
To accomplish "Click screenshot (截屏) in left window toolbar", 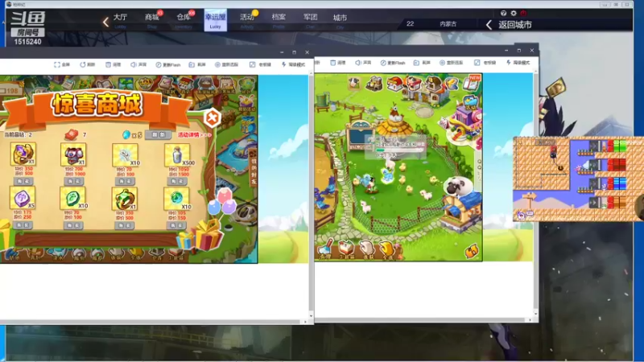I will tap(197, 65).
